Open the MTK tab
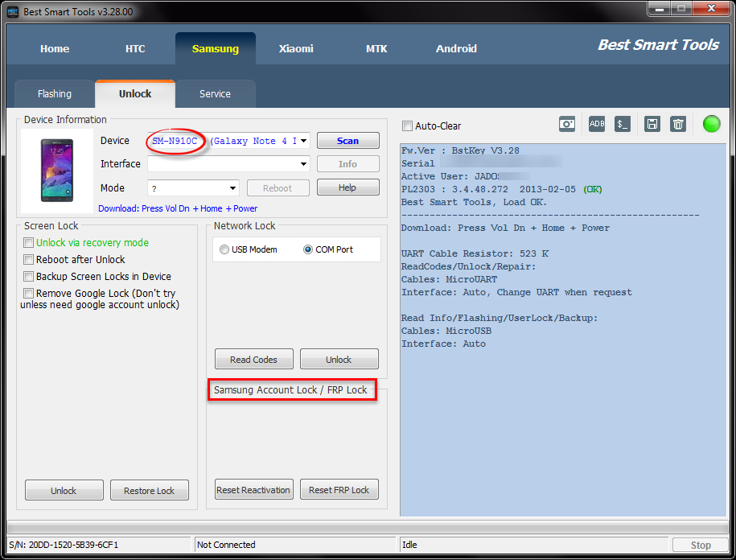Image resolution: width=736 pixels, height=560 pixels. [x=376, y=49]
